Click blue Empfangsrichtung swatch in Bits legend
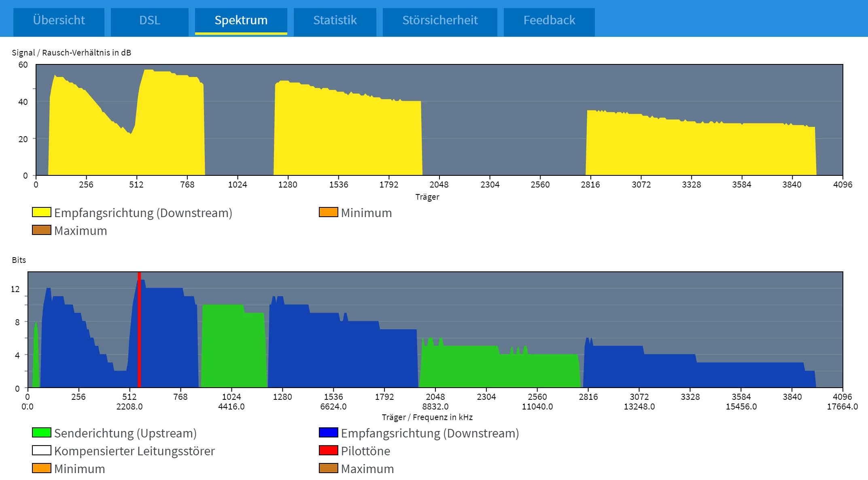The image size is (868, 480). click(328, 433)
